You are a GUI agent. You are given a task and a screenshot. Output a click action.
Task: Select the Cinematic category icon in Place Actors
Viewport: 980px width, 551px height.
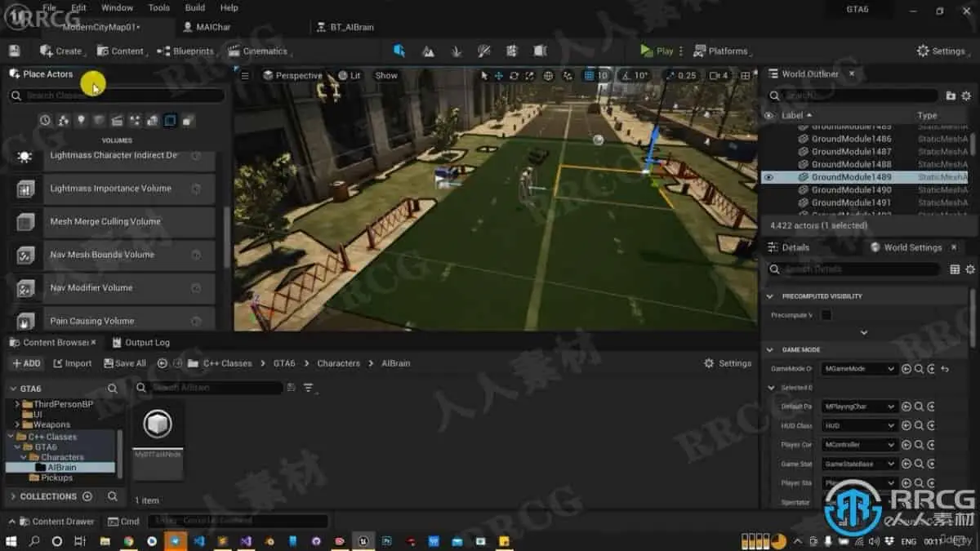pos(117,121)
